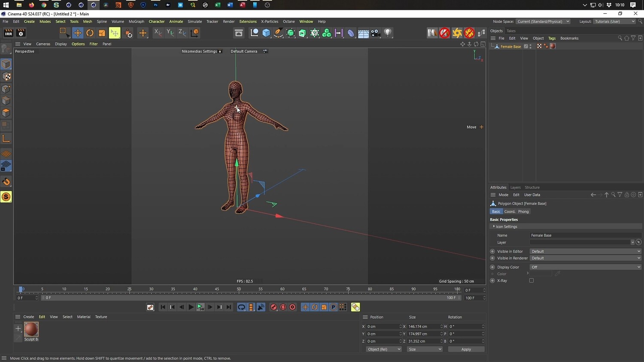Open the Display Color dropdown
Image resolution: width=644 pixels, height=362 pixels.
pyautogui.click(x=585, y=267)
